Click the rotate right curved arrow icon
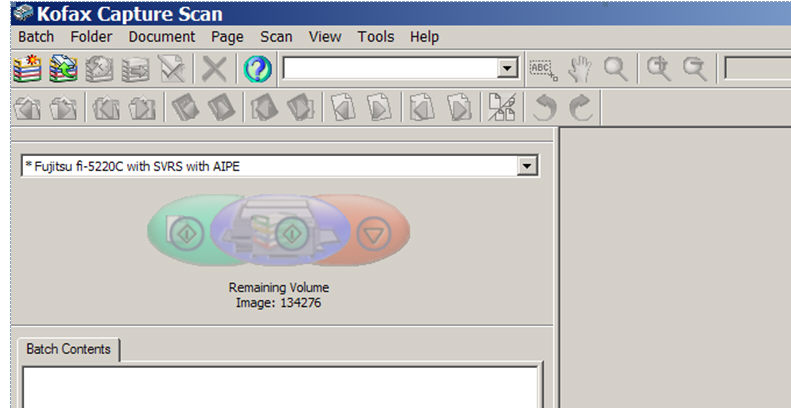 coord(581,108)
